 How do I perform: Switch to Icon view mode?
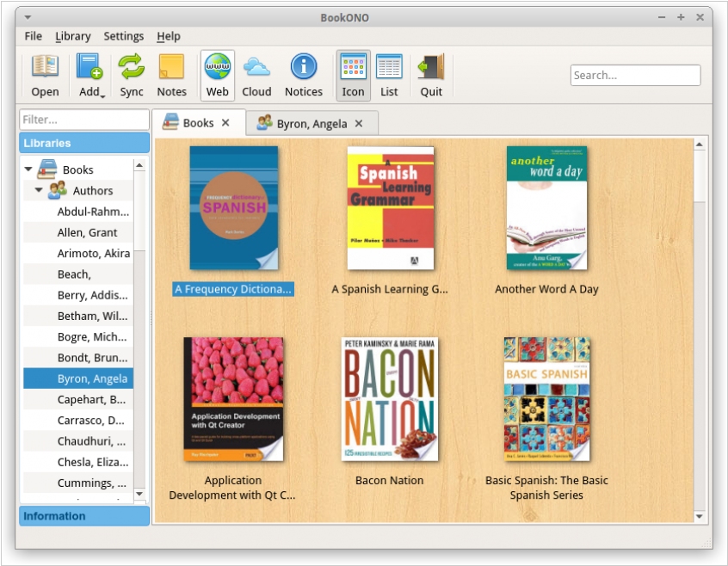click(353, 75)
